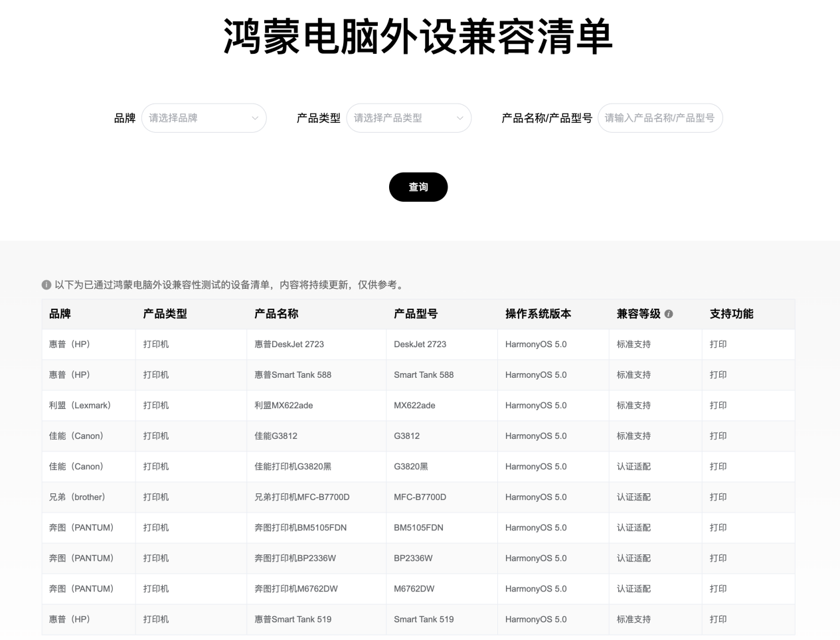This screenshot has width=840, height=640.
Task: Click the info icon beside 兼容等级 header
Action: pos(669,314)
